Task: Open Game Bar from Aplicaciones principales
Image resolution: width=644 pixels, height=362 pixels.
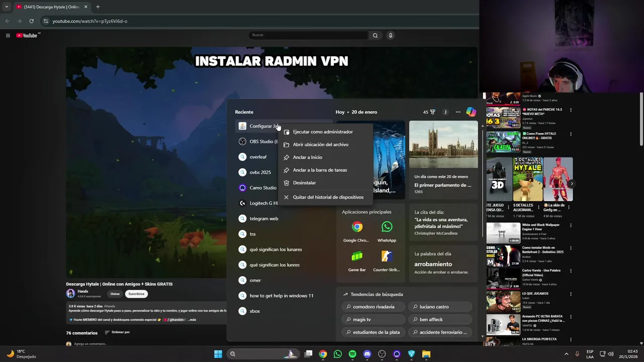Action: (x=357, y=261)
